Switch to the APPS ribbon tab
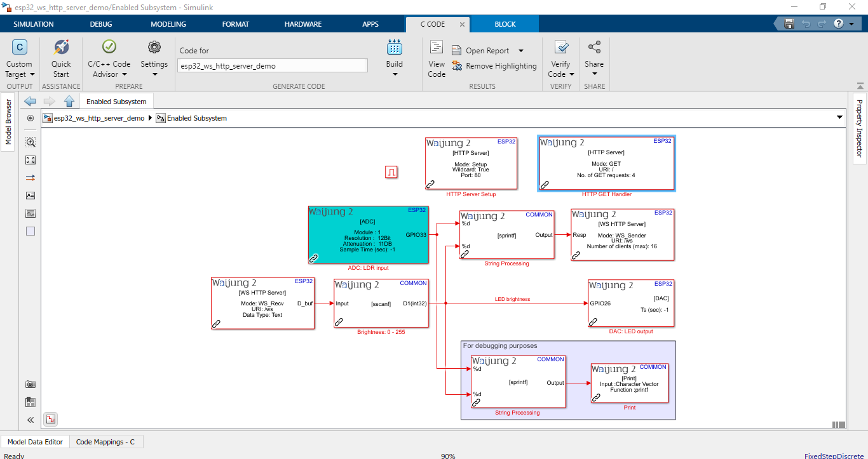This screenshot has width=868, height=459. (370, 24)
